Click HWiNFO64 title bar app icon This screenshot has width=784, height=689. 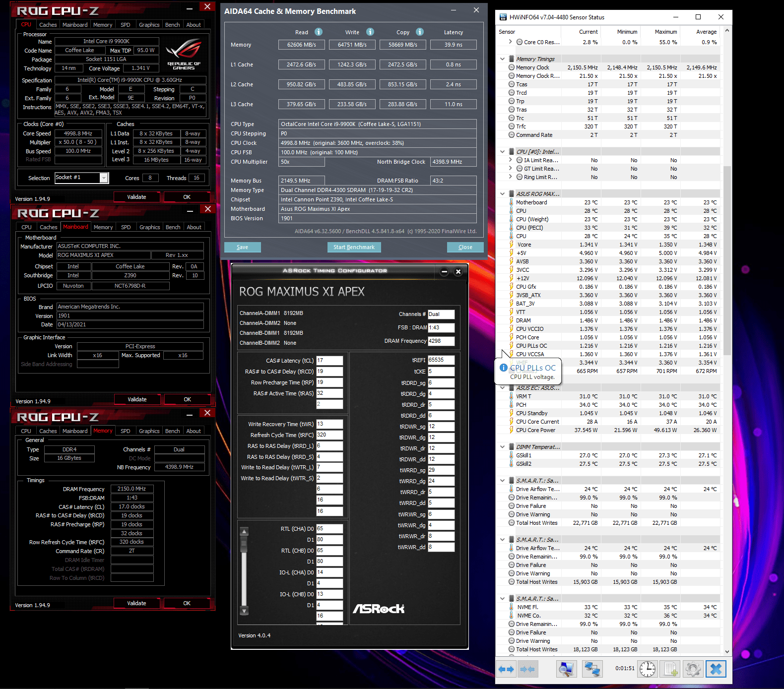pyautogui.click(x=502, y=17)
